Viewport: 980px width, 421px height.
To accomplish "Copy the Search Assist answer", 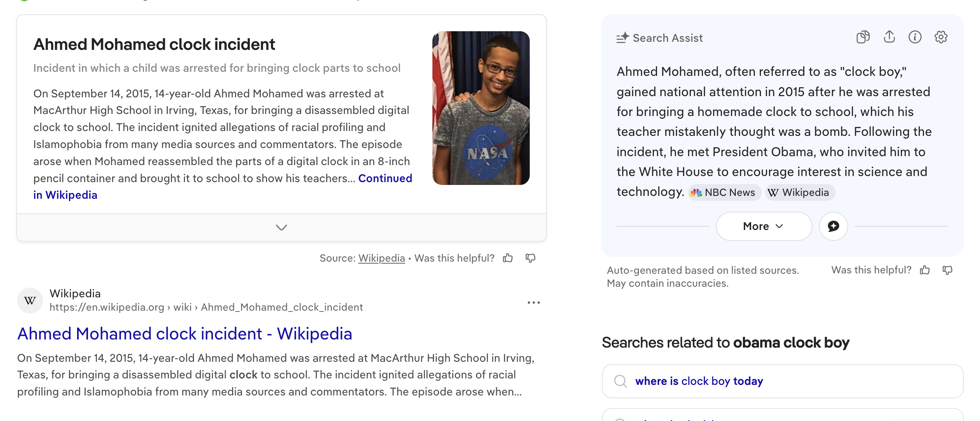I will click(x=863, y=37).
